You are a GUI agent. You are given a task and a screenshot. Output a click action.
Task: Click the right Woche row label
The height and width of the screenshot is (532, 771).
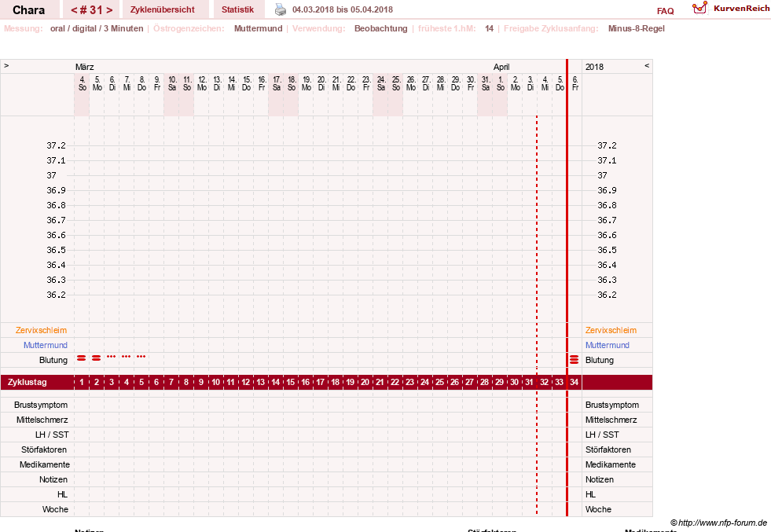coord(598,509)
